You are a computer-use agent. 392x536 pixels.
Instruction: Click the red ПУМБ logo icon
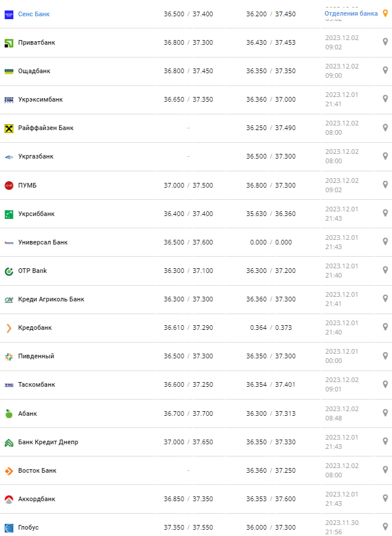[9, 185]
